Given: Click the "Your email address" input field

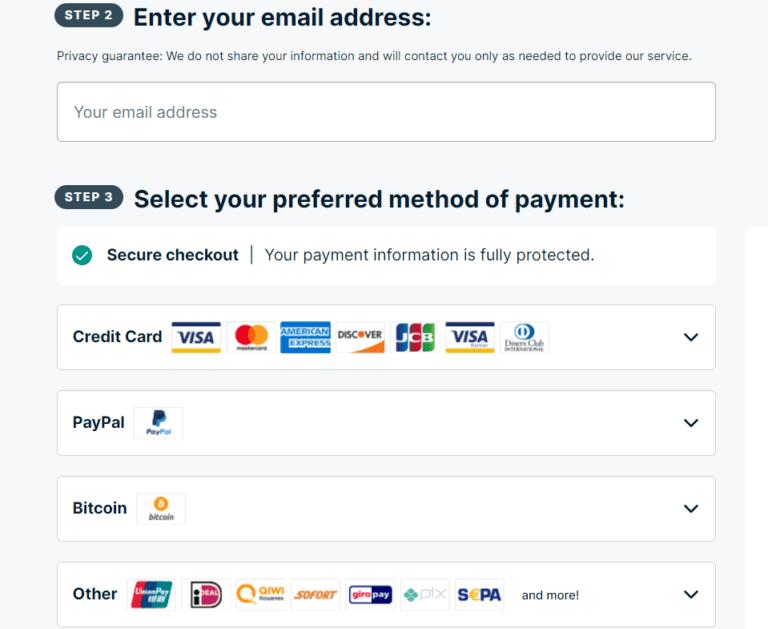Looking at the screenshot, I should [x=386, y=112].
